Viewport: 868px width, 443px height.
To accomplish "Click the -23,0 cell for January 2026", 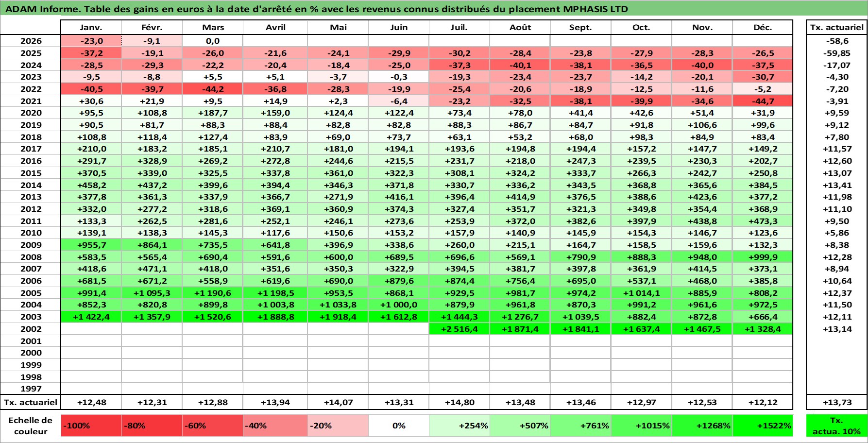I will pyautogui.click(x=91, y=41).
